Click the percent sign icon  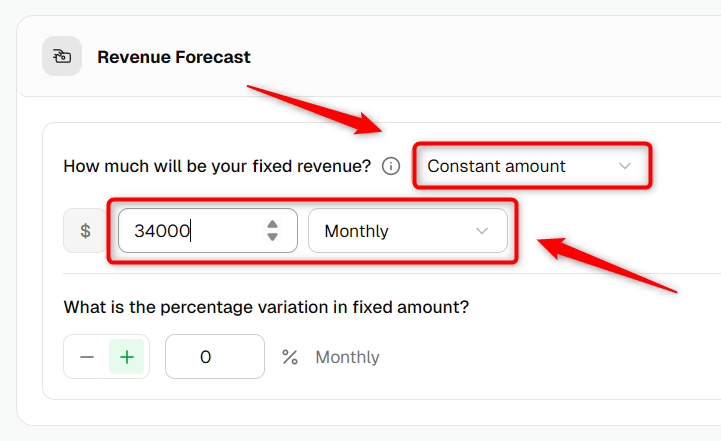290,357
